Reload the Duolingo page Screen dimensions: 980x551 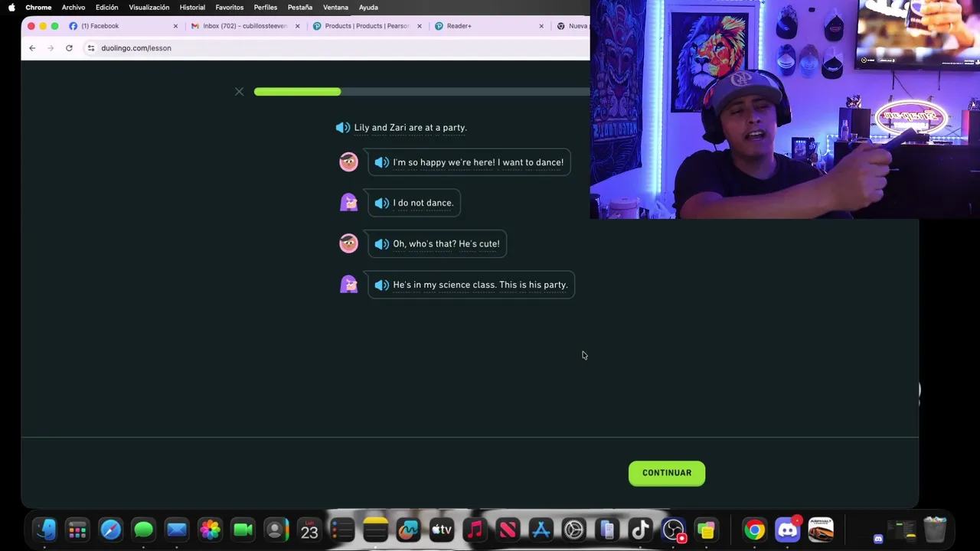point(69,48)
